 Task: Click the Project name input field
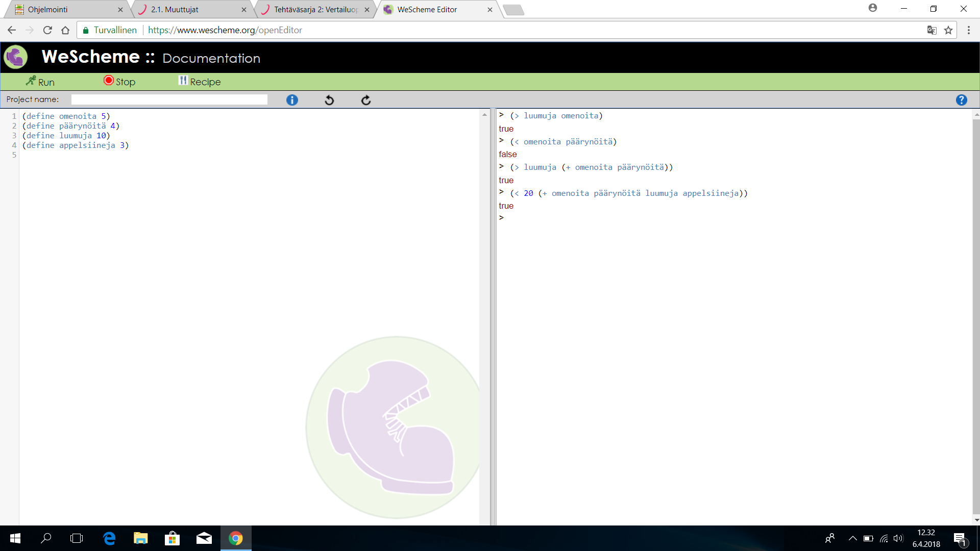(x=169, y=99)
